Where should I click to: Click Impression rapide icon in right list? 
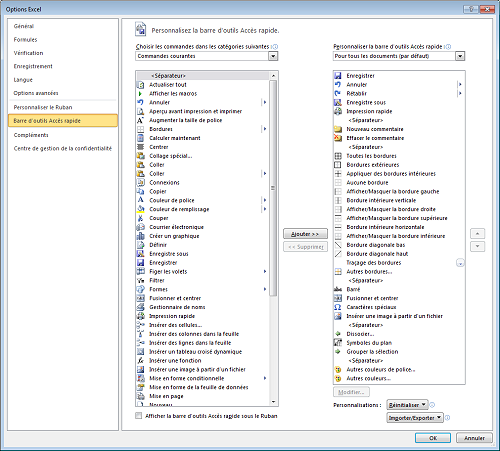[x=338, y=111]
